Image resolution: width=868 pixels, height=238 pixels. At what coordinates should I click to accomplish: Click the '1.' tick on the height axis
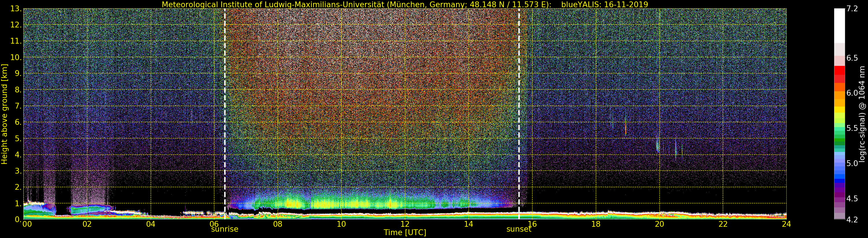(x=18, y=203)
